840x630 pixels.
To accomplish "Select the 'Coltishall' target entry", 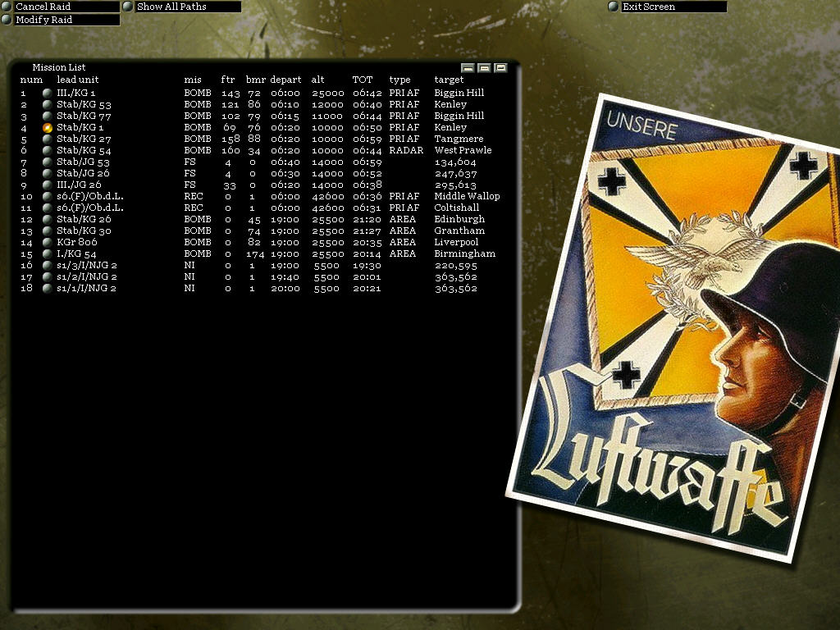I will (x=456, y=208).
